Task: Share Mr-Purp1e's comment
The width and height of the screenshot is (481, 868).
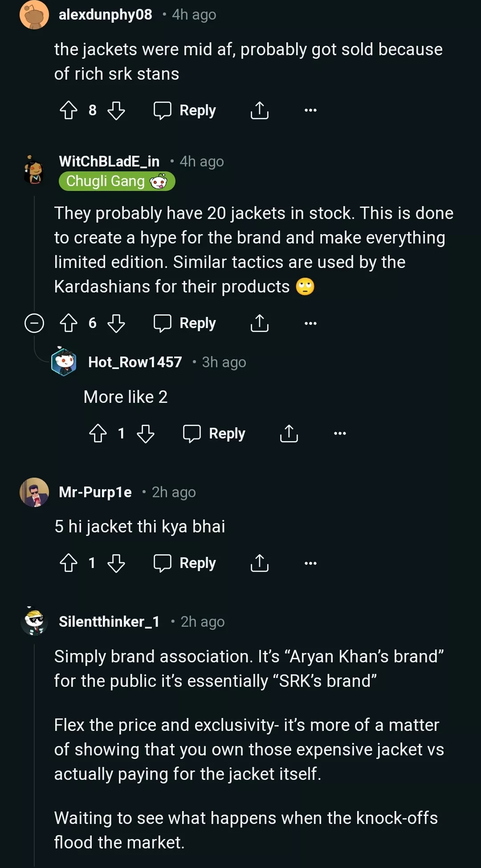Action: click(x=259, y=563)
